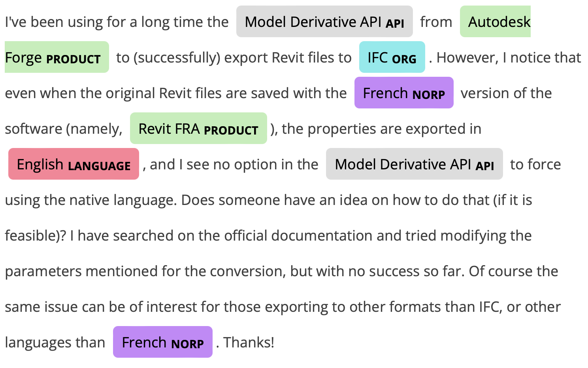Select the Revit FRA PRODUCT span
This screenshot has width=588, height=368.
click(x=198, y=129)
